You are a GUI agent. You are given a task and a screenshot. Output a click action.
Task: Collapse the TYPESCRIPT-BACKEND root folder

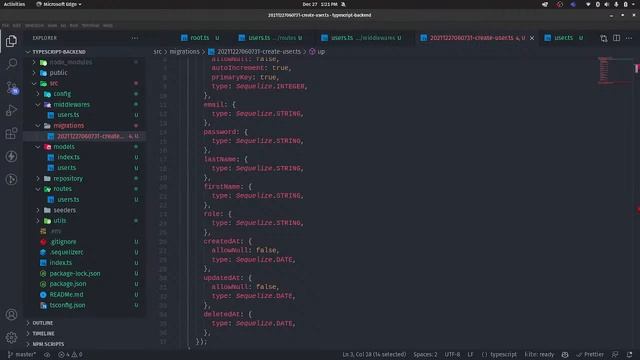click(x=55, y=52)
